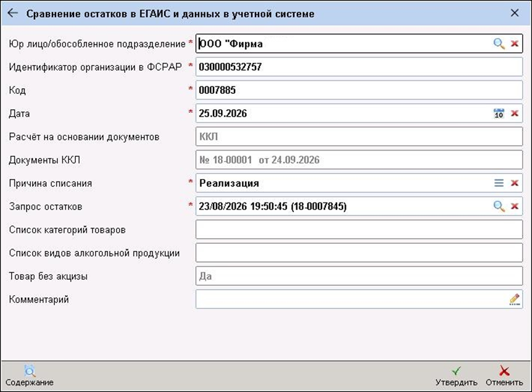The image size is (532, 392).
Task: Click Документы ККЛ field № 18-00001
Action: pyautogui.click(x=359, y=159)
